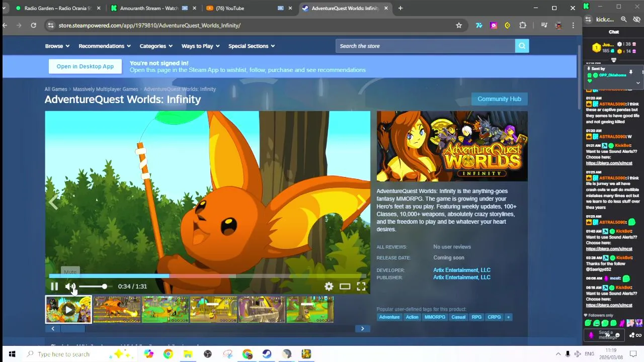Viewport: 644px width, 362px height.
Task: Open Special Sections dropdown
Action: tap(252, 46)
